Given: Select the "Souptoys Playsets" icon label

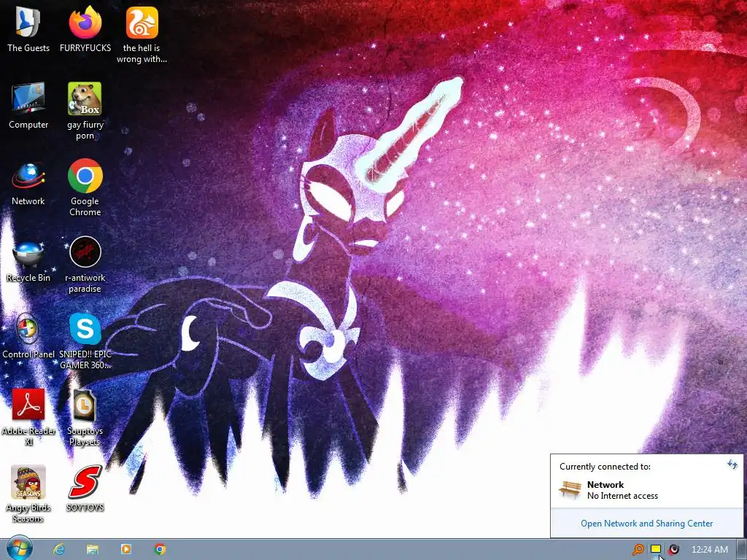Looking at the screenshot, I should [85, 436].
